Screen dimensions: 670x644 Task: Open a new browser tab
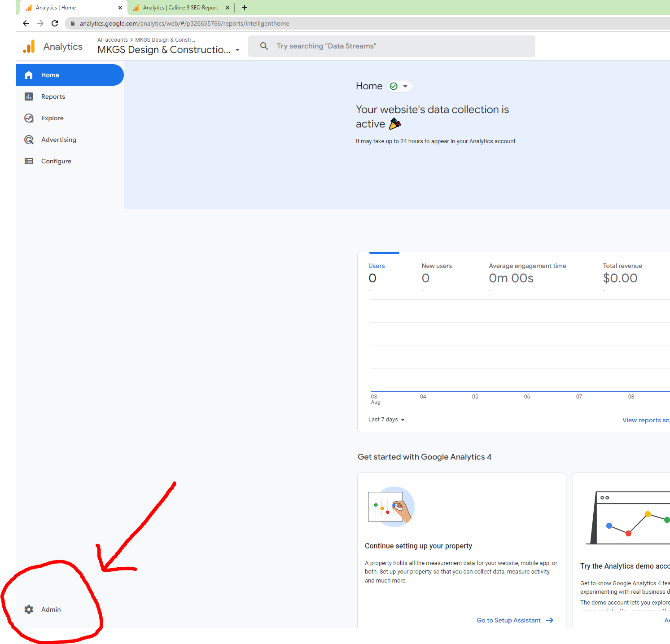(x=245, y=8)
